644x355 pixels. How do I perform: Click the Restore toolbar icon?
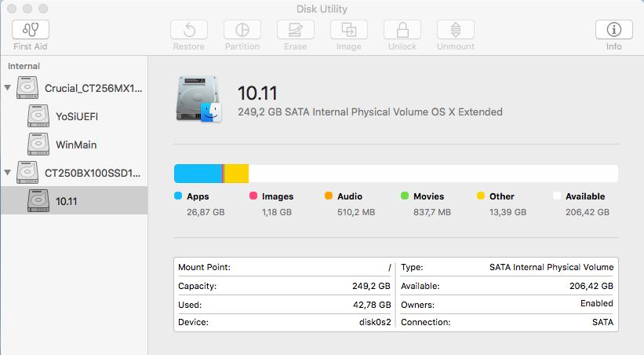189,30
